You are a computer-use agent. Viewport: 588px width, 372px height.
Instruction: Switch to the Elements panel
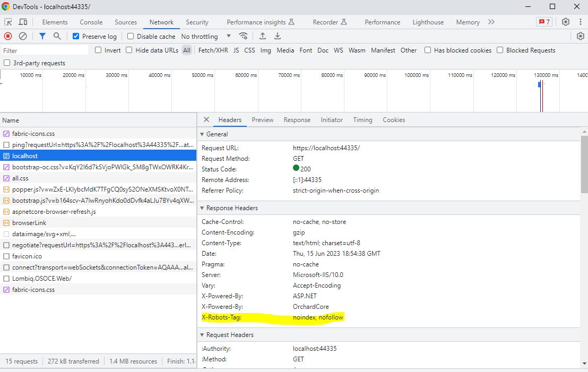click(55, 22)
